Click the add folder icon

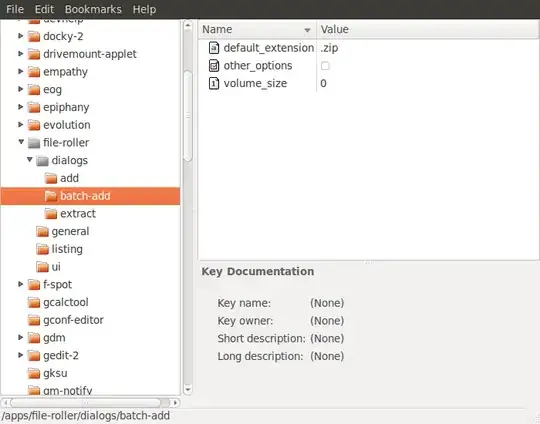coord(51,178)
